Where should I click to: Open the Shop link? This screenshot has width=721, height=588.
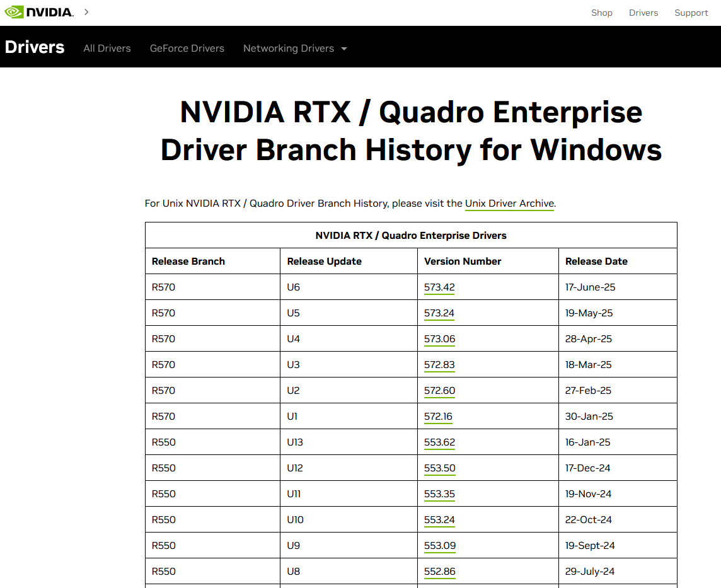coord(601,13)
